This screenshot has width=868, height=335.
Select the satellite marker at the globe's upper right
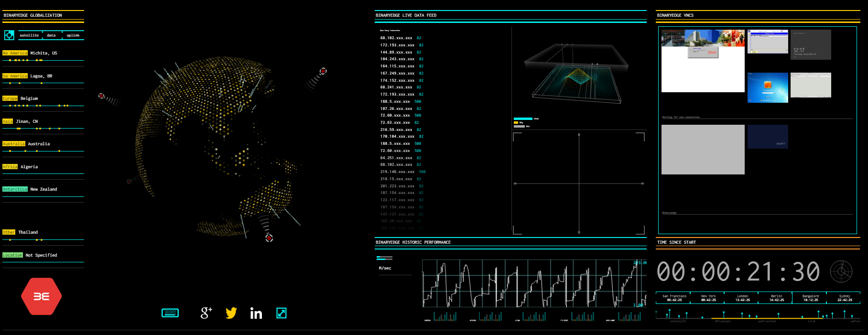click(323, 71)
